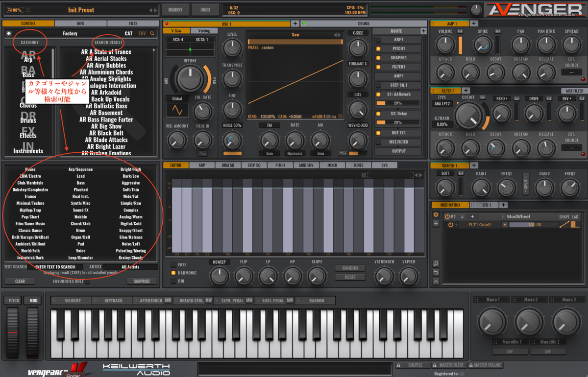Disable the PITCH1 route checkbox
This screenshot has height=377, width=588.
coord(378,49)
